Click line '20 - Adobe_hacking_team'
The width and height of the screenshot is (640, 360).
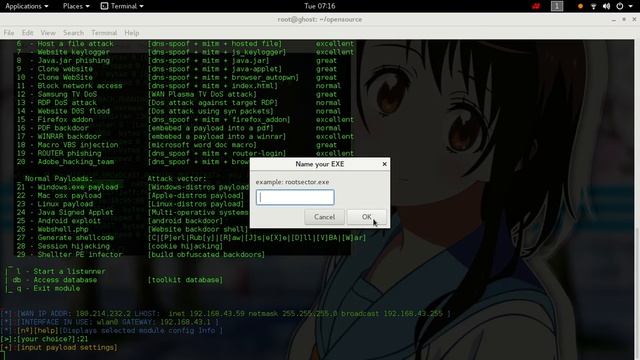click(x=65, y=162)
